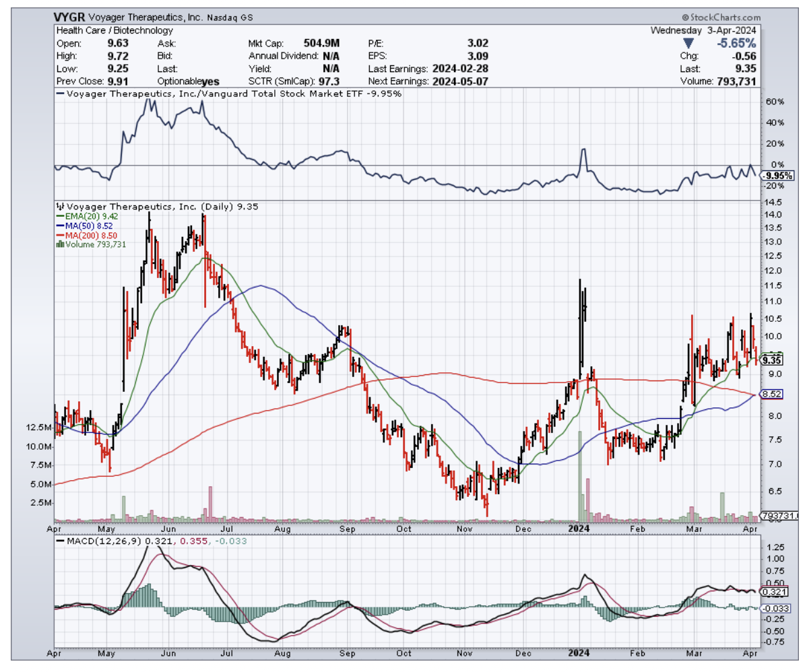Image resolution: width=807 pixels, height=672 pixels.
Task: Click the SCTR (SmlCap) 97.3 value
Action: pos(330,81)
